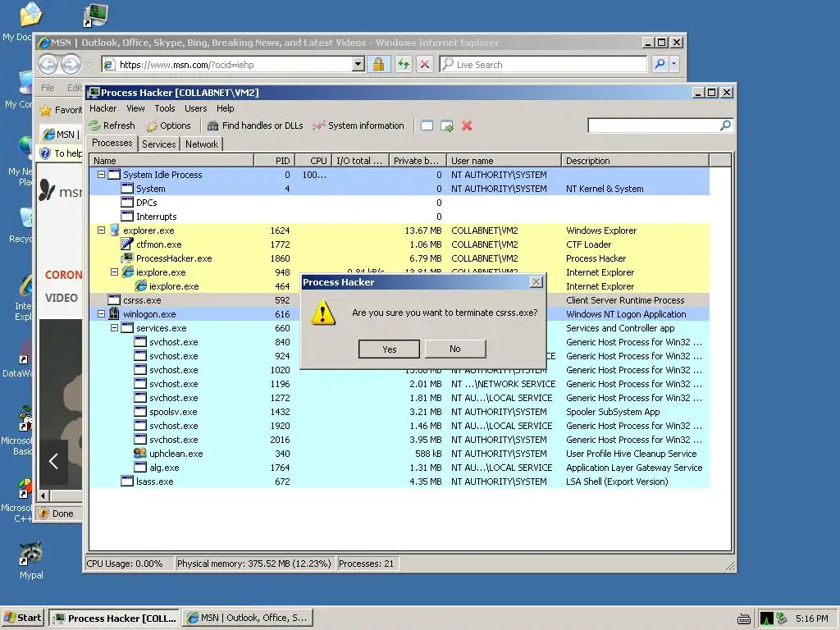Viewport: 840px width, 630px height.
Task: Click the IE Live Search magnifier button
Action: pyautogui.click(x=660, y=64)
